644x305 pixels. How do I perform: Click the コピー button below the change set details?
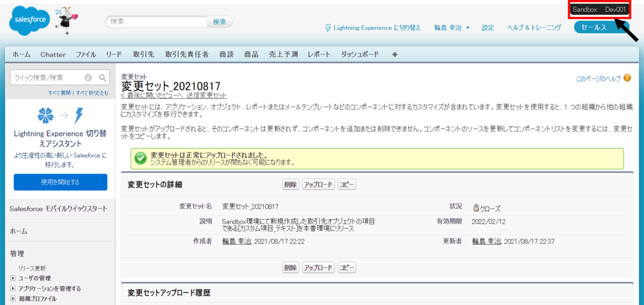click(x=347, y=267)
